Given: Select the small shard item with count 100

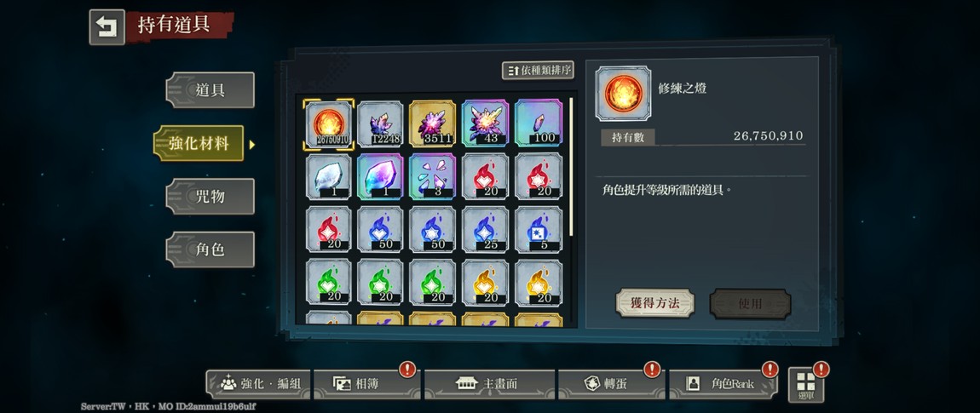Looking at the screenshot, I should point(538,123).
